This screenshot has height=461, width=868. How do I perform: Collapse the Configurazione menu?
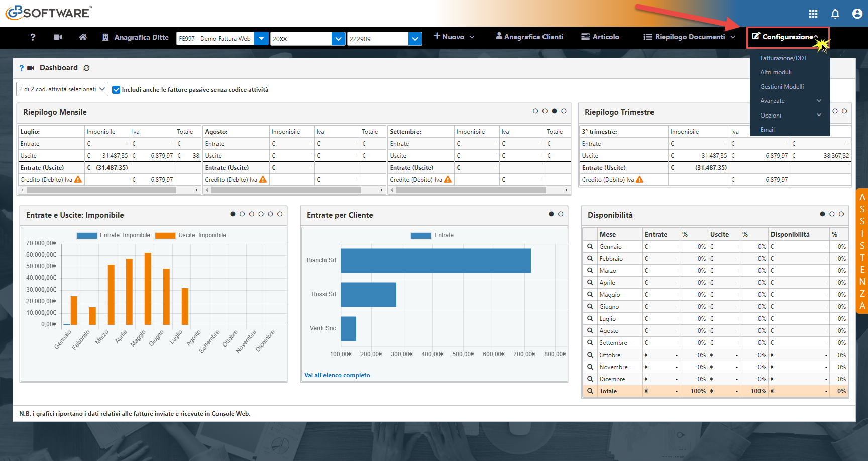click(786, 37)
